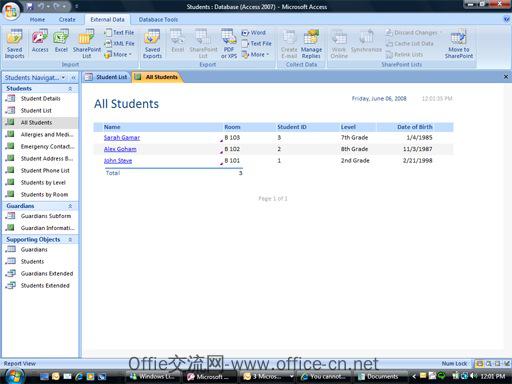Export to Word document

(x=254, y=33)
